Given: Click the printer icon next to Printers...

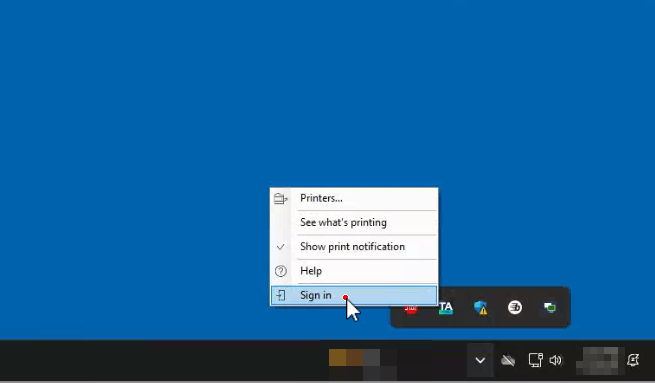Looking at the screenshot, I should (x=281, y=199).
